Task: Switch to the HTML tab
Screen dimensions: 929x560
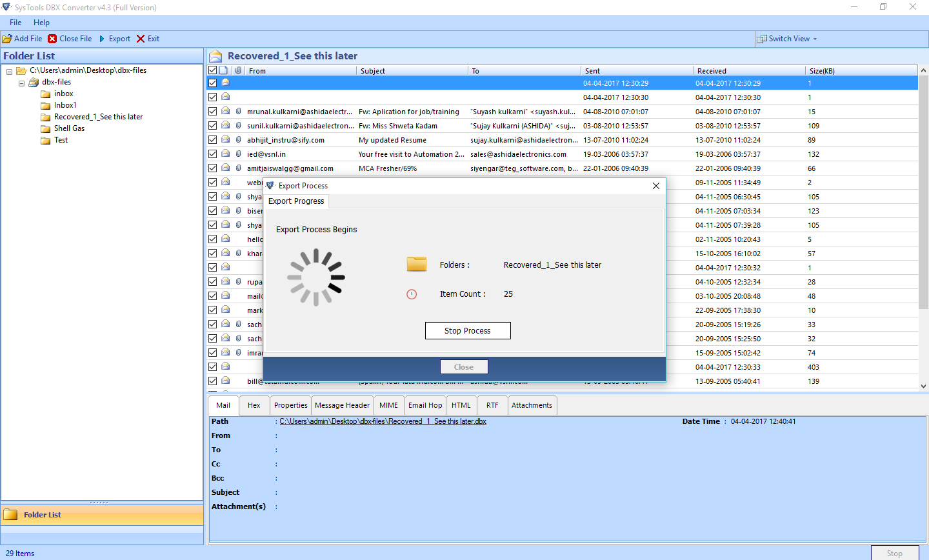Action: tap(461, 405)
